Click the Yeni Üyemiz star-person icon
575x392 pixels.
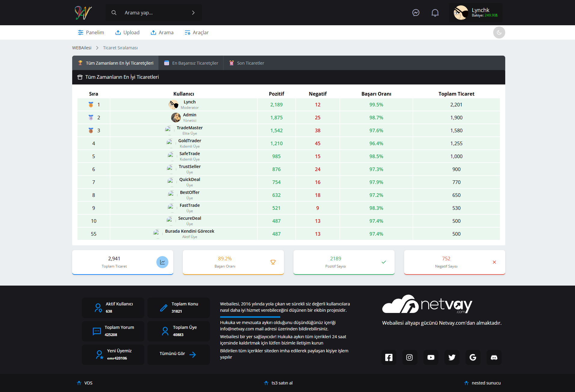100,355
